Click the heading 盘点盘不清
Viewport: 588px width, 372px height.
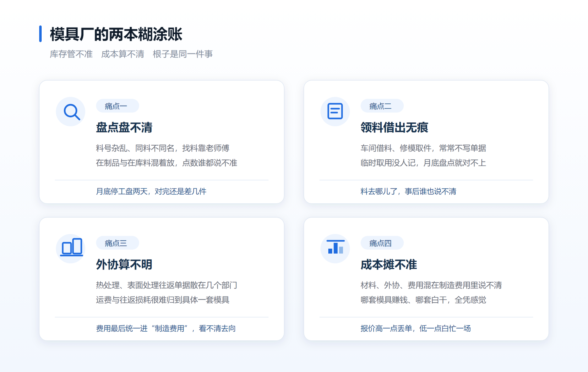click(x=124, y=127)
